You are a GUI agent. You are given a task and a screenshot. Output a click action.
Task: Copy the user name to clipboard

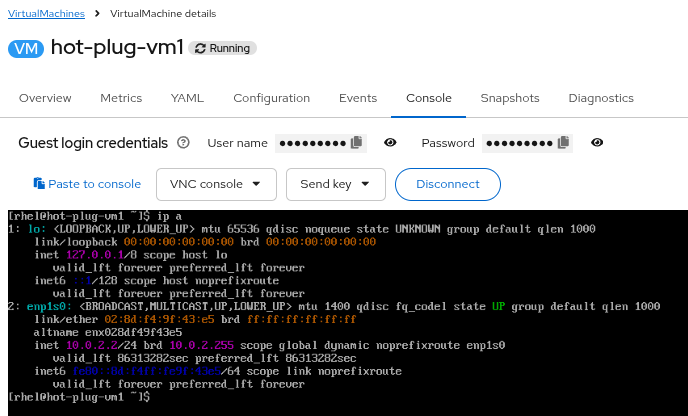point(357,143)
